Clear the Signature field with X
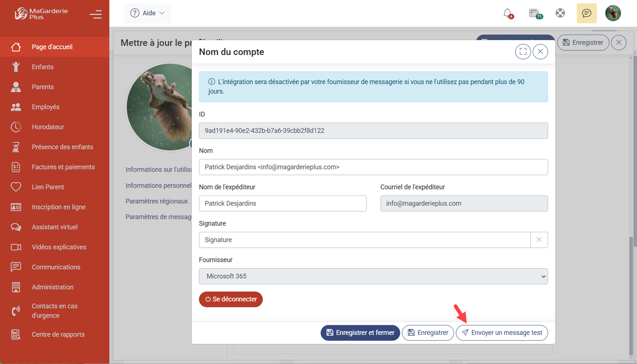This screenshot has height=364, width=637. [x=539, y=239]
